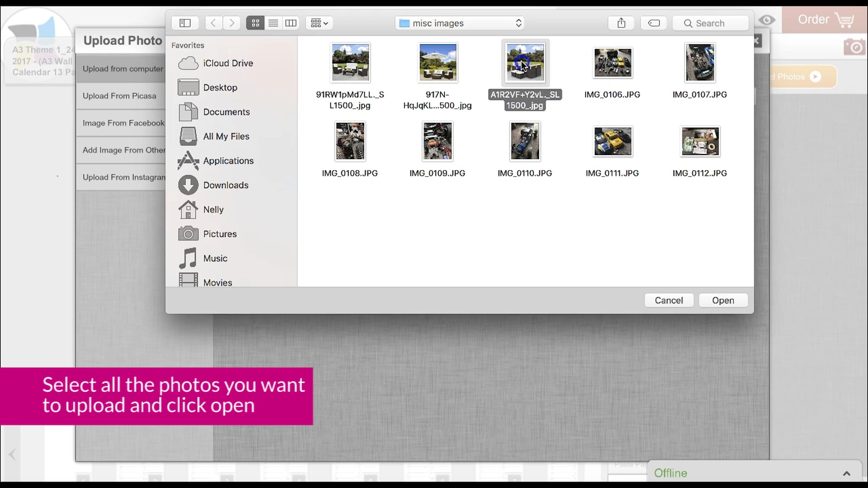Click the Share toolbar icon
868x488 pixels.
[621, 23]
